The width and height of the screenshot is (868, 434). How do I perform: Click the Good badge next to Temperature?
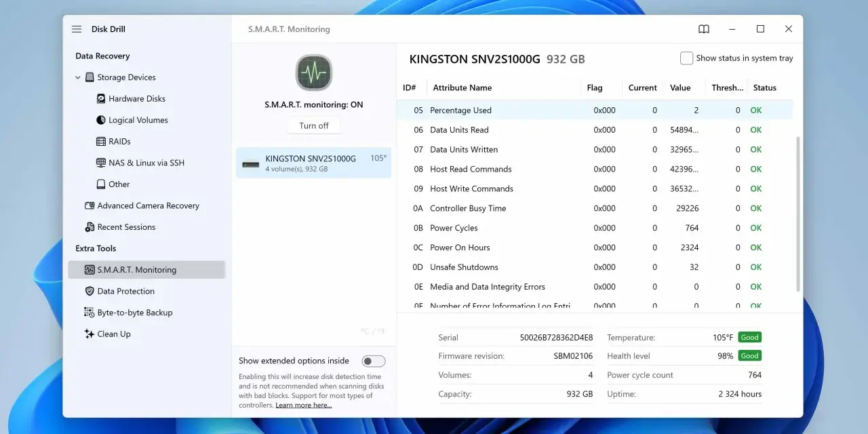[x=750, y=337]
